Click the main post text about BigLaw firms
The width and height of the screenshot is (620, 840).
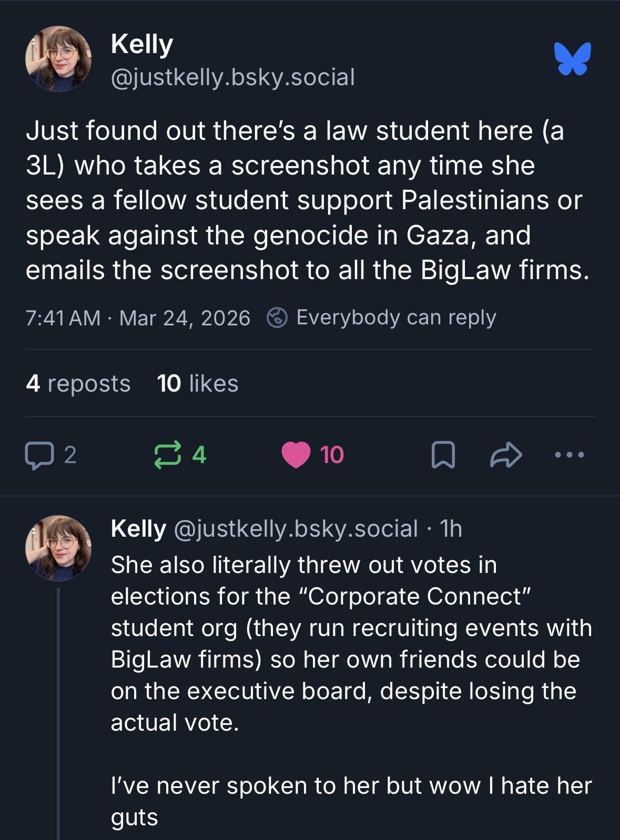(305, 200)
